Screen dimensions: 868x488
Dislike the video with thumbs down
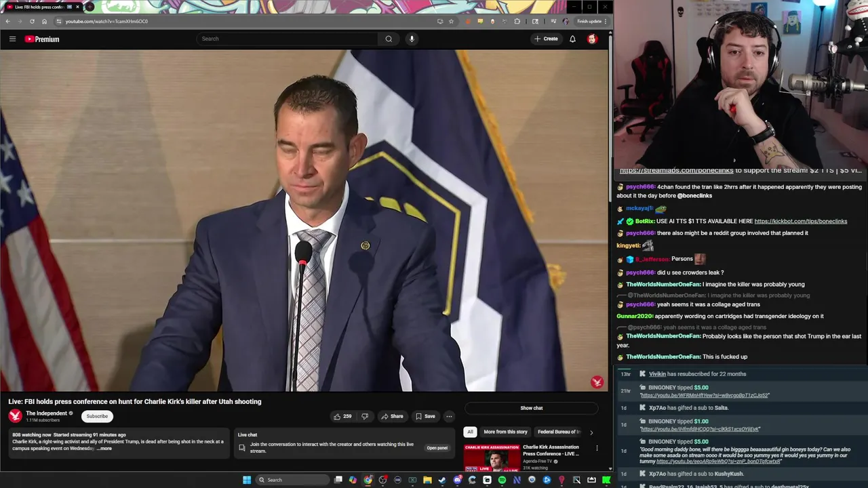click(365, 416)
